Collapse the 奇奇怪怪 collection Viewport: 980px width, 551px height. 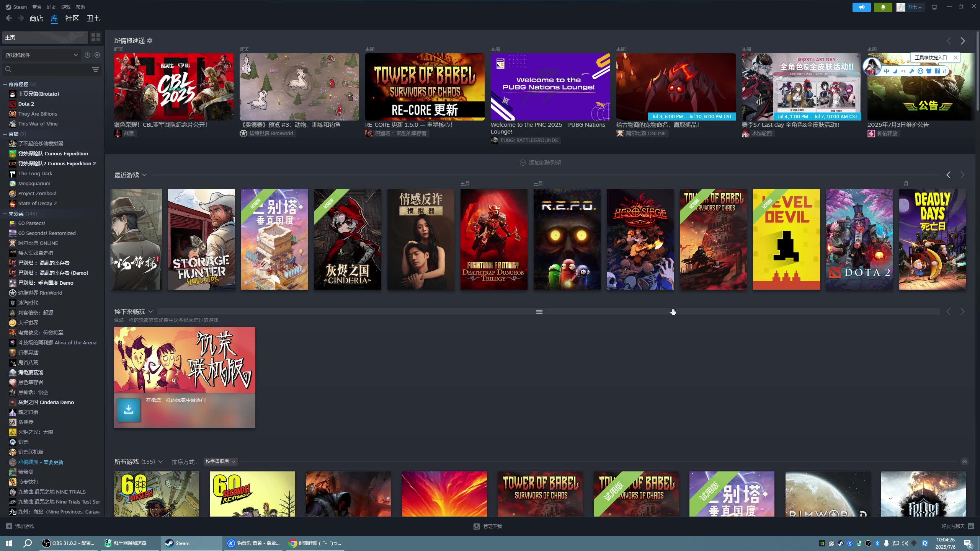pyautogui.click(x=5, y=84)
